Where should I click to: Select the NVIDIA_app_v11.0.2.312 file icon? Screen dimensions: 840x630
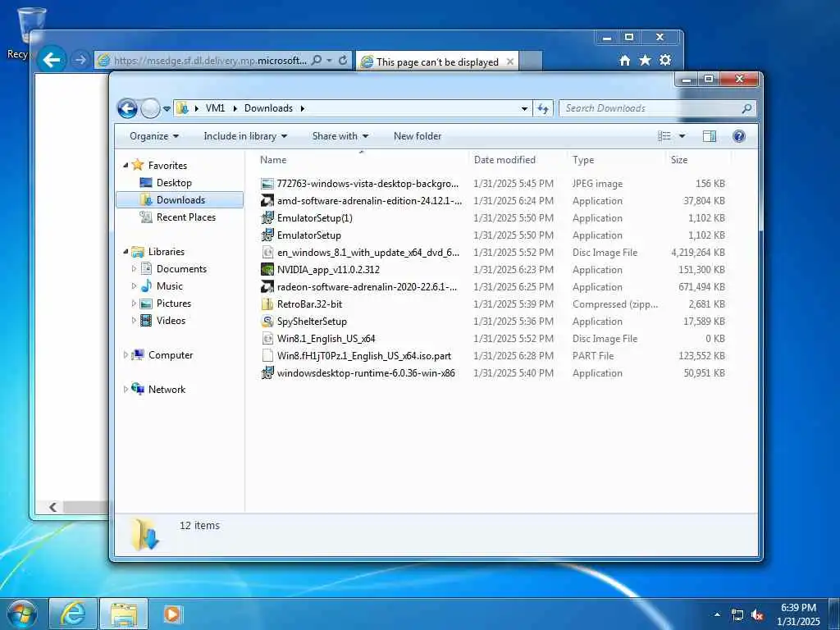point(267,269)
